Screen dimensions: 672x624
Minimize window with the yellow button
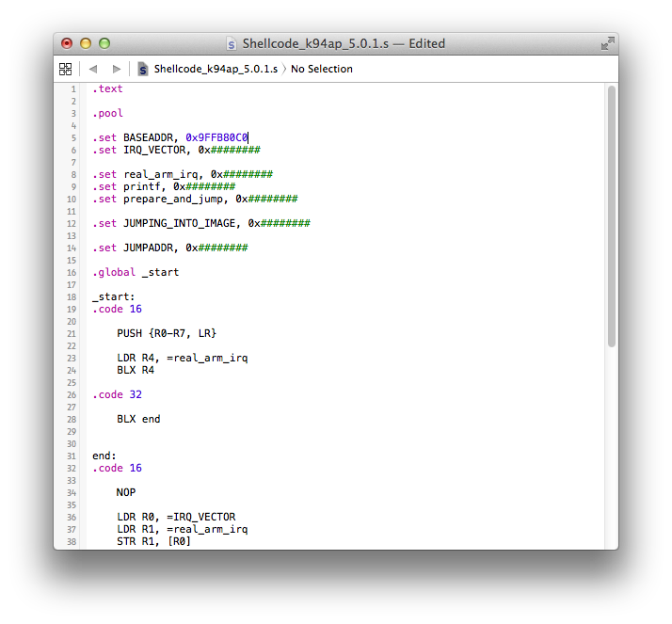pyautogui.click(x=86, y=43)
